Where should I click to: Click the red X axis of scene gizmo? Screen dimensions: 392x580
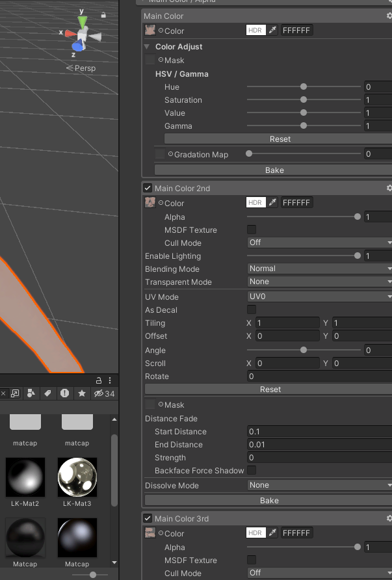(70, 34)
